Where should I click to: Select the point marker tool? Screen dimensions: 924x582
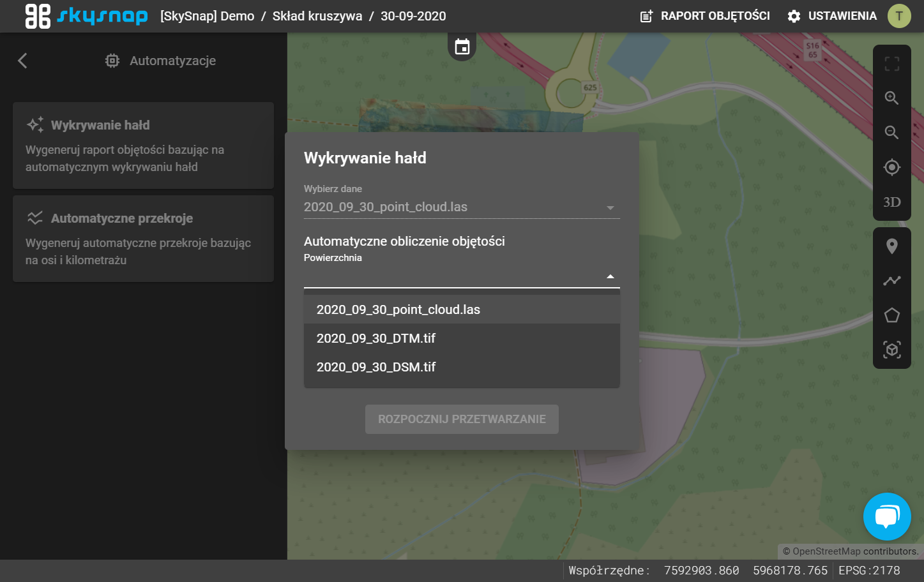891,246
